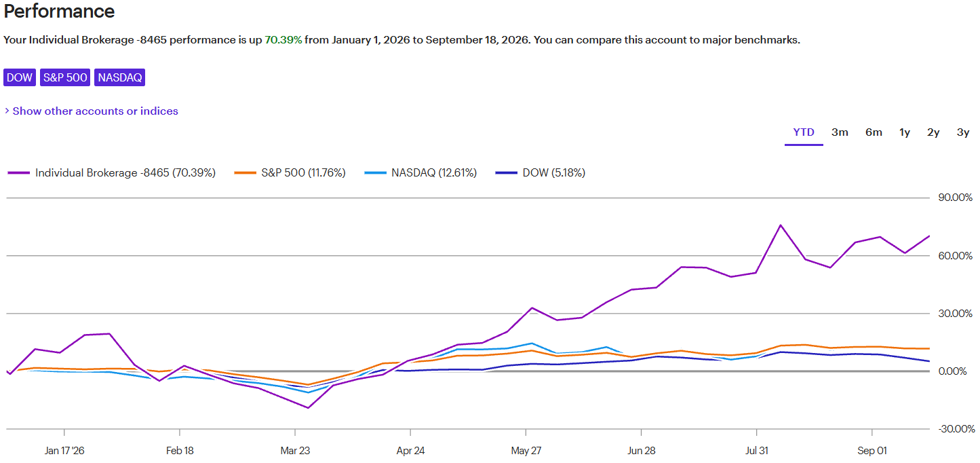Switch to the 6m time range

point(874,132)
